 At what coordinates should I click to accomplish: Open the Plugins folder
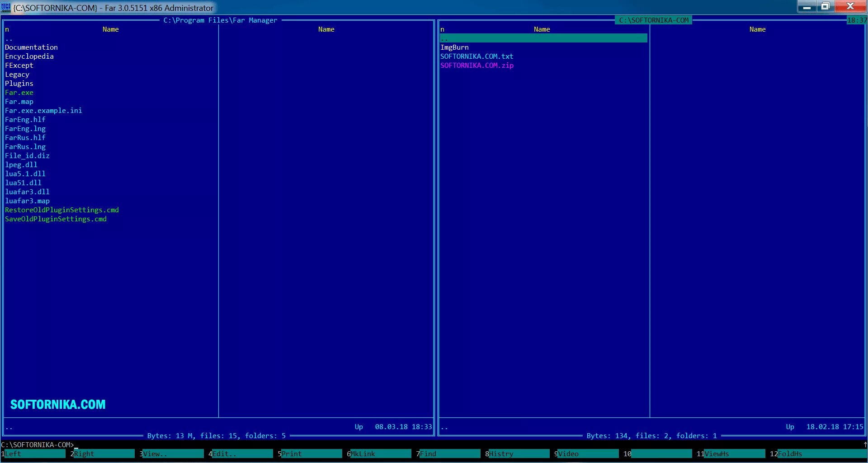click(19, 83)
